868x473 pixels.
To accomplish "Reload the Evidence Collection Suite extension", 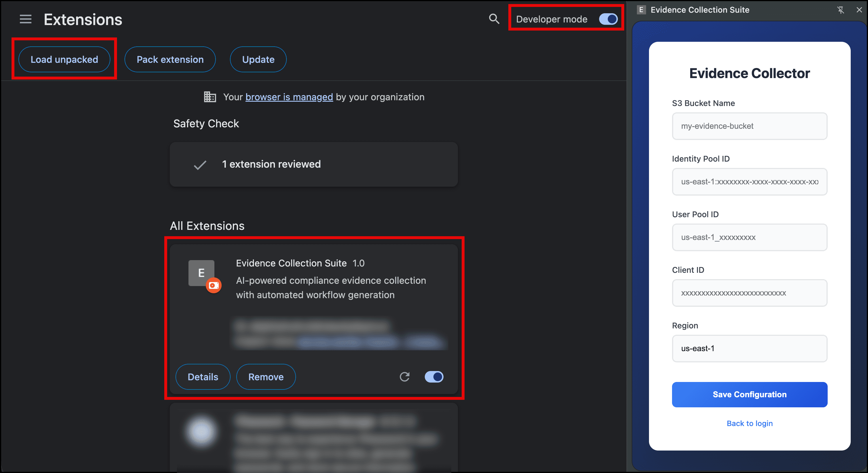I will 405,377.
